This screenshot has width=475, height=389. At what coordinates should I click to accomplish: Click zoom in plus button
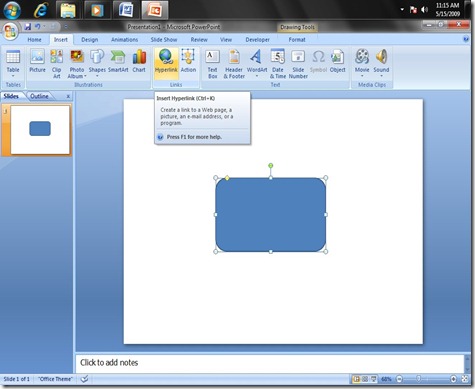(453, 379)
